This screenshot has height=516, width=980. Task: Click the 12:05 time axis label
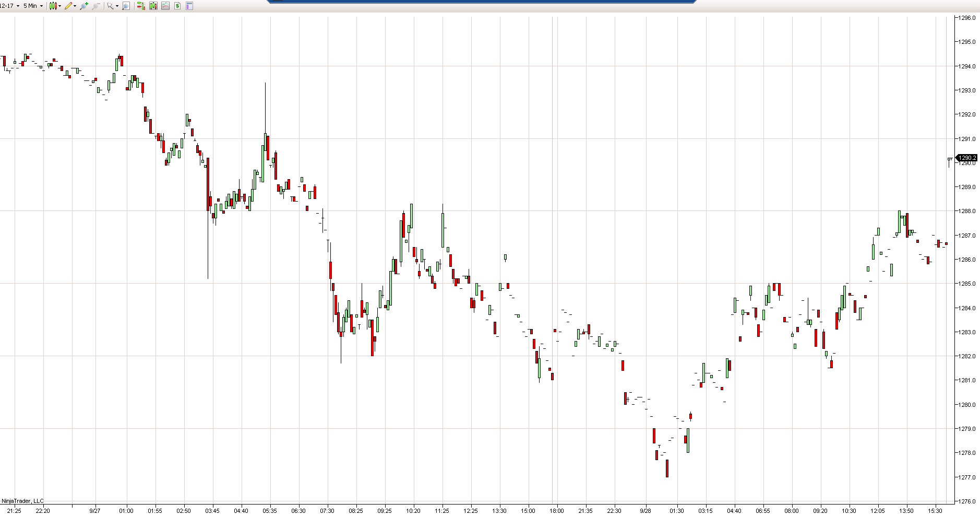click(x=878, y=511)
